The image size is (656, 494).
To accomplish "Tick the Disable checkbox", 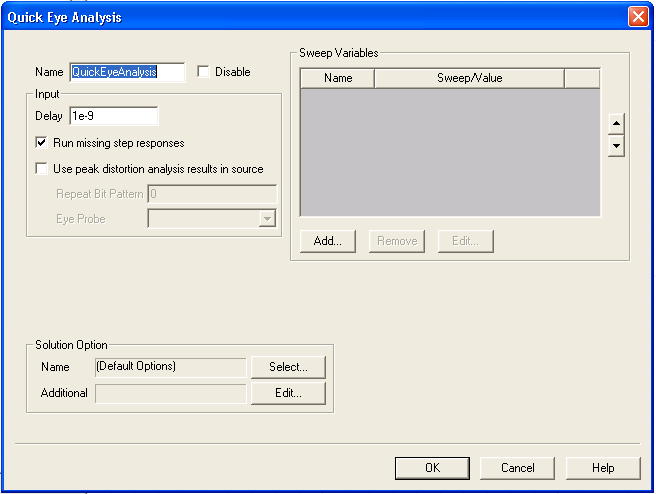I will pyautogui.click(x=204, y=72).
